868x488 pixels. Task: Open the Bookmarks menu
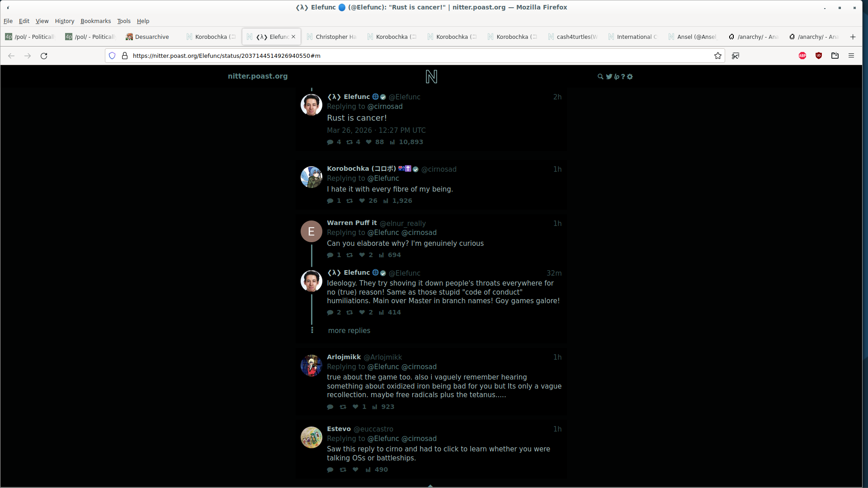pyautogui.click(x=95, y=21)
